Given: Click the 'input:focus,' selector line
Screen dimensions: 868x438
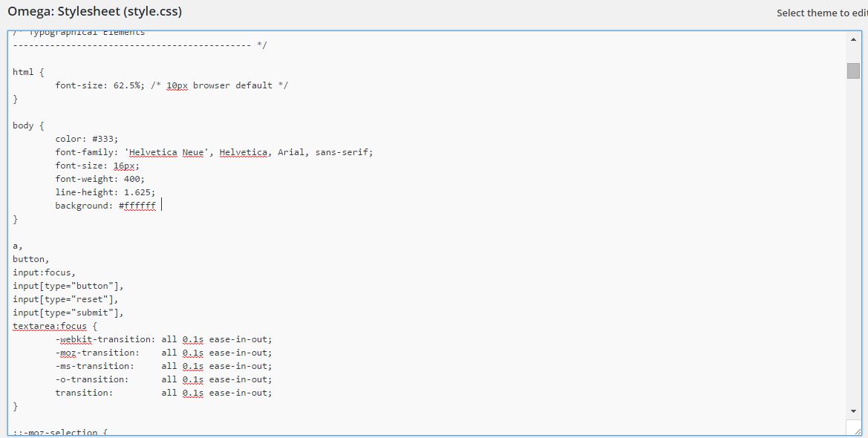Looking at the screenshot, I should 45,272.
